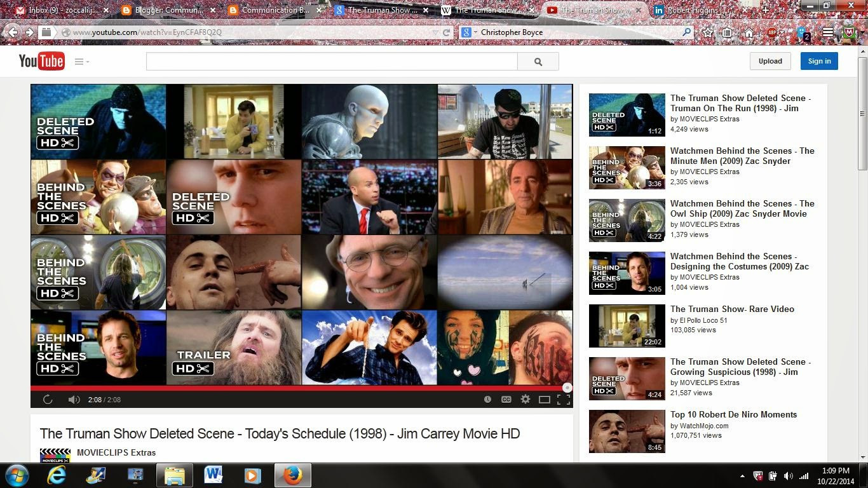Switch to the Google Truman Show tab

tap(380, 10)
